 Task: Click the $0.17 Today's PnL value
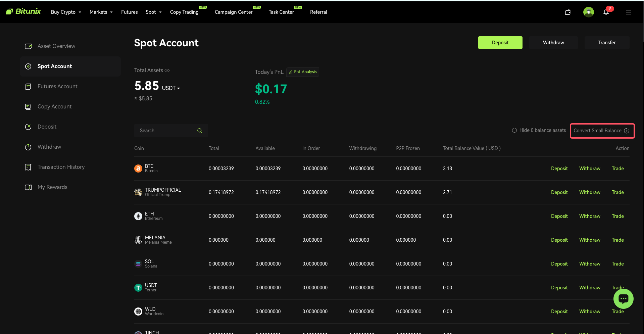coord(271,89)
